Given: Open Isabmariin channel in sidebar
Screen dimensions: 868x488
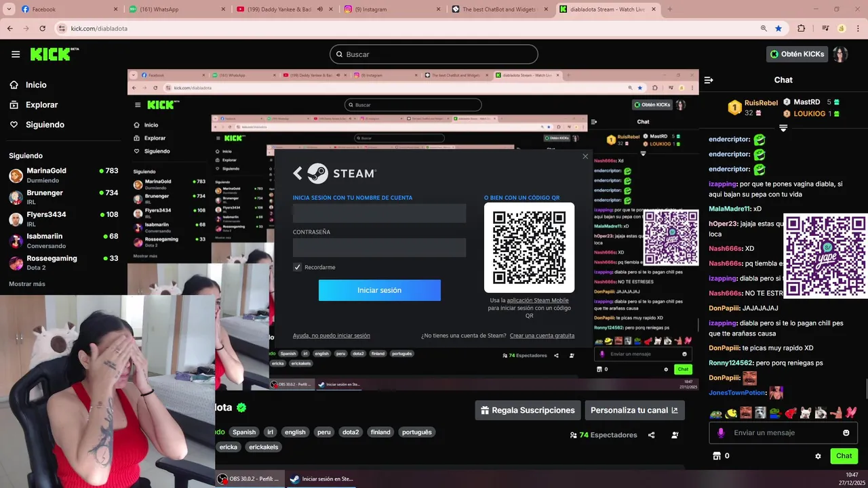Looking at the screenshot, I should (64, 241).
